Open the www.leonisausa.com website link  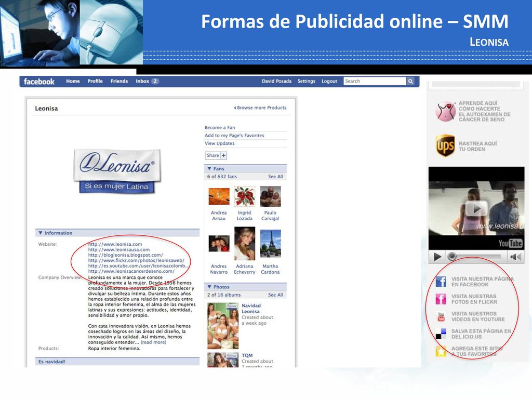(x=119, y=249)
